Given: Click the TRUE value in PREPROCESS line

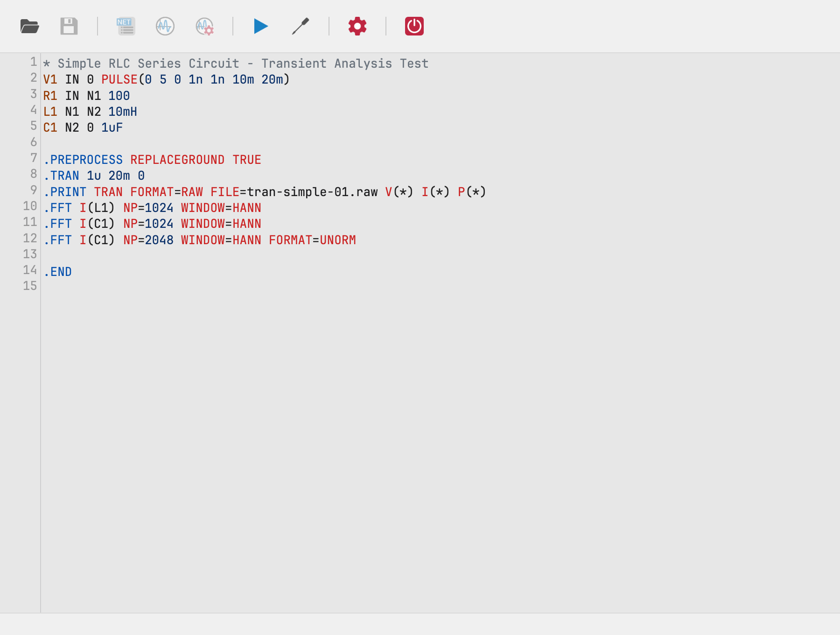Looking at the screenshot, I should (247, 160).
